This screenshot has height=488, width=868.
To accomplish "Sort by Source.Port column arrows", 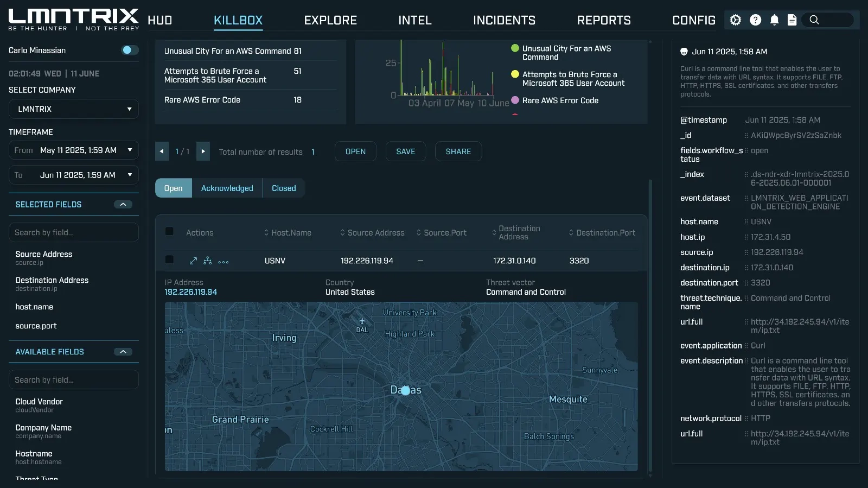I will (x=419, y=233).
